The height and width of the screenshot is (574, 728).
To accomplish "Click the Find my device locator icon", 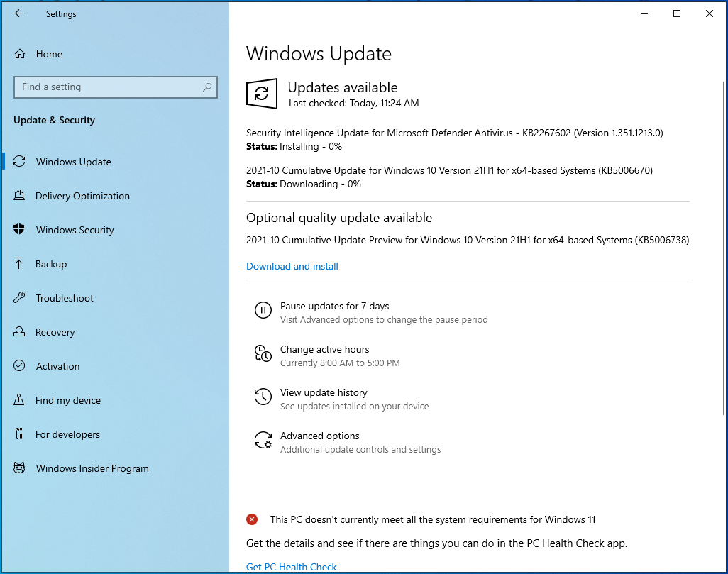I will tap(21, 400).
